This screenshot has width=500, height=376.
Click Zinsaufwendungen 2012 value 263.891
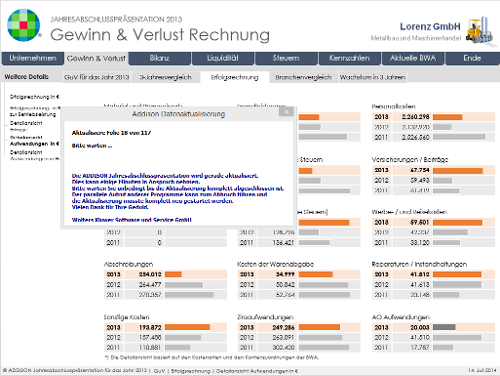(284, 338)
